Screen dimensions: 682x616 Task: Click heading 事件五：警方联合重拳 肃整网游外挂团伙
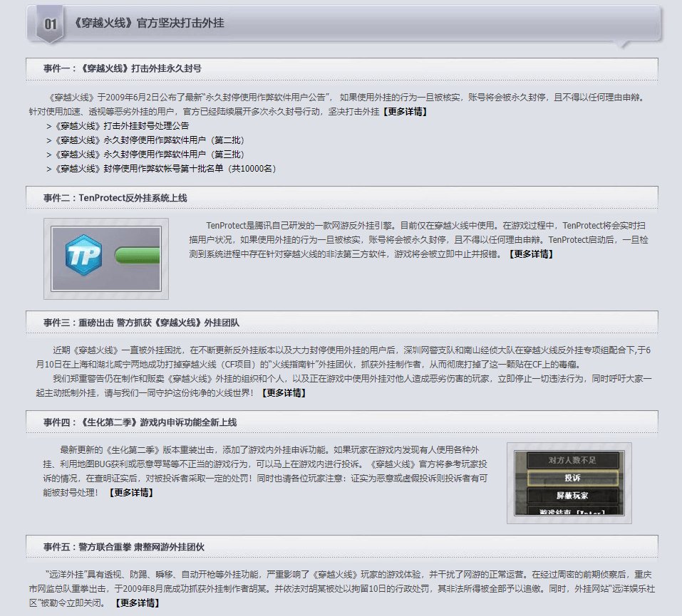(124, 547)
